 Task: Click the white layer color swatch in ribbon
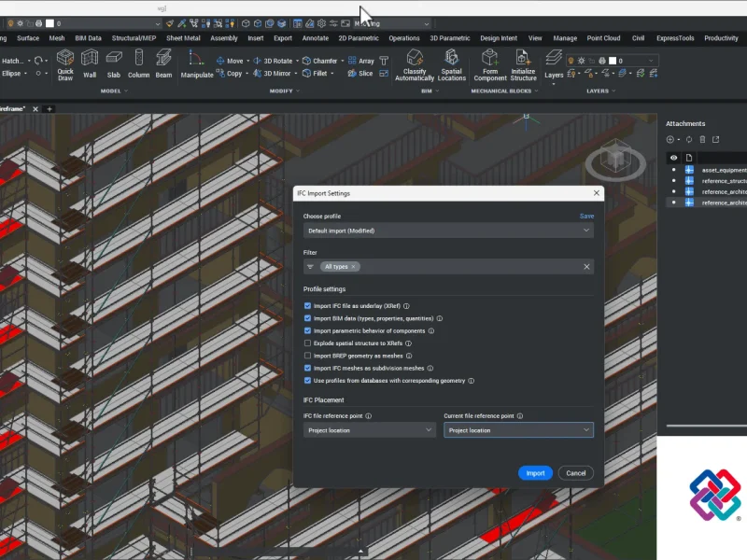[x=613, y=61]
